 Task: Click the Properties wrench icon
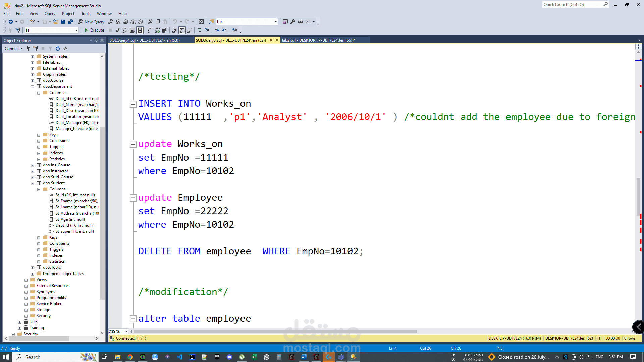coord(293,22)
